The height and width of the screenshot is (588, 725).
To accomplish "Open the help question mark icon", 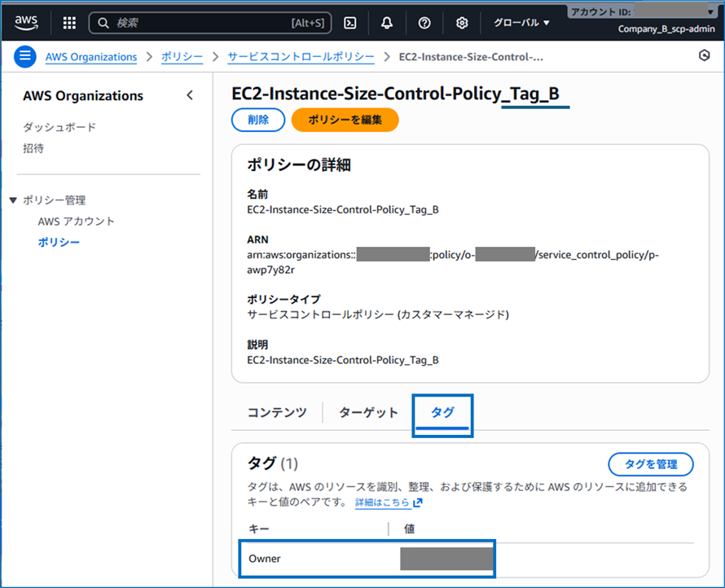I will (424, 22).
